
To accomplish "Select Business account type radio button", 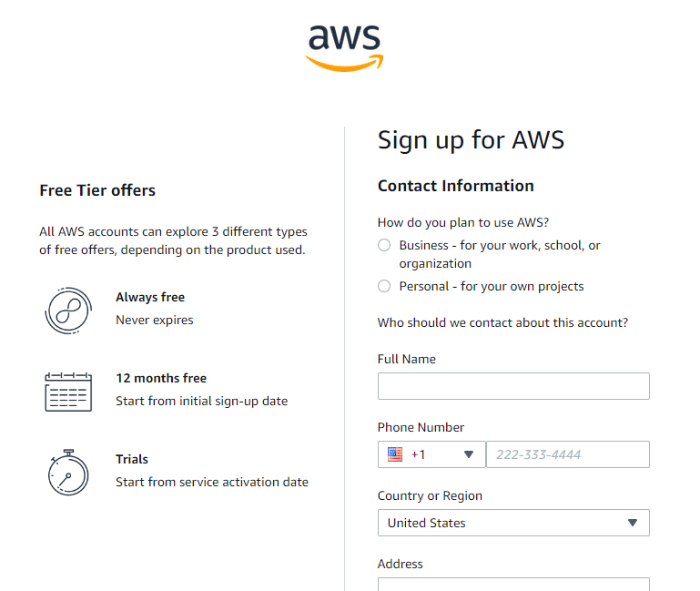I will coord(384,245).
